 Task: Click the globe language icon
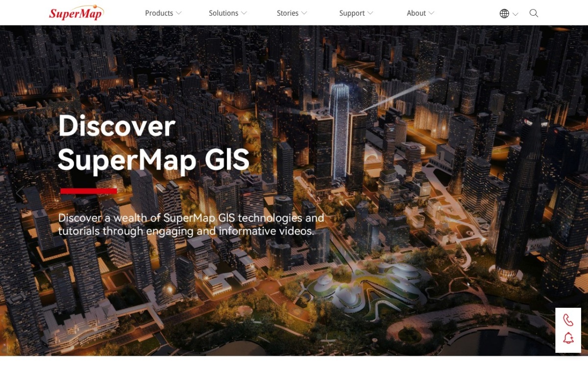[x=504, y=14]
